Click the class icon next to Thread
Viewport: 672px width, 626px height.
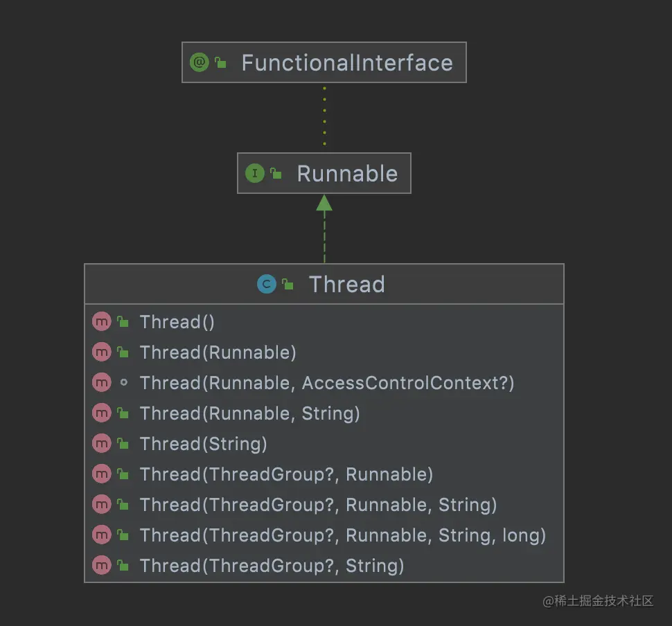click(266, 284)
